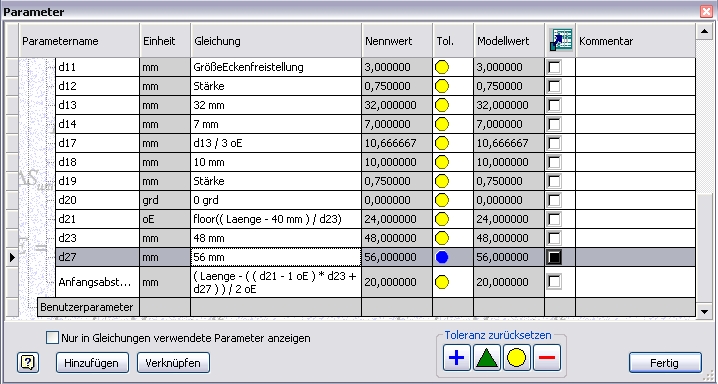This screenshot has height=384, width=718.
Task: Click the '56 mm' equation field
Action: pyautogui.click(x=276, y=257)
